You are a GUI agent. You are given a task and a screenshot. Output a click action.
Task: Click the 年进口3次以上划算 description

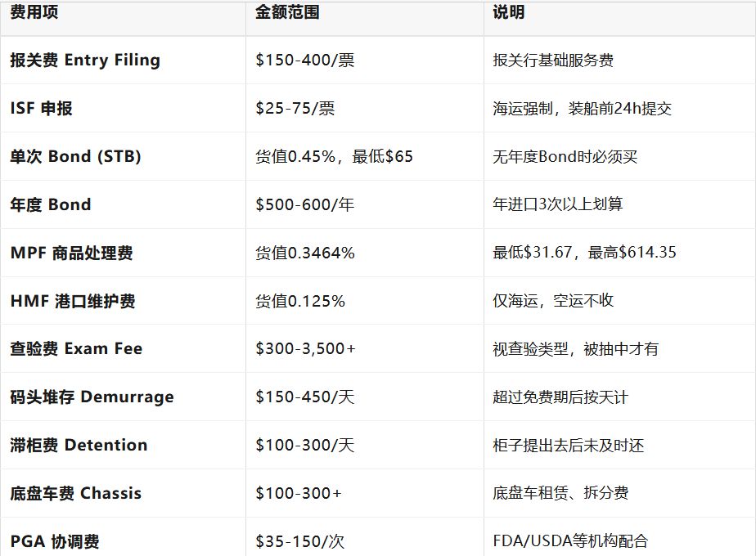pyautogui.click(x=557, y=204)
